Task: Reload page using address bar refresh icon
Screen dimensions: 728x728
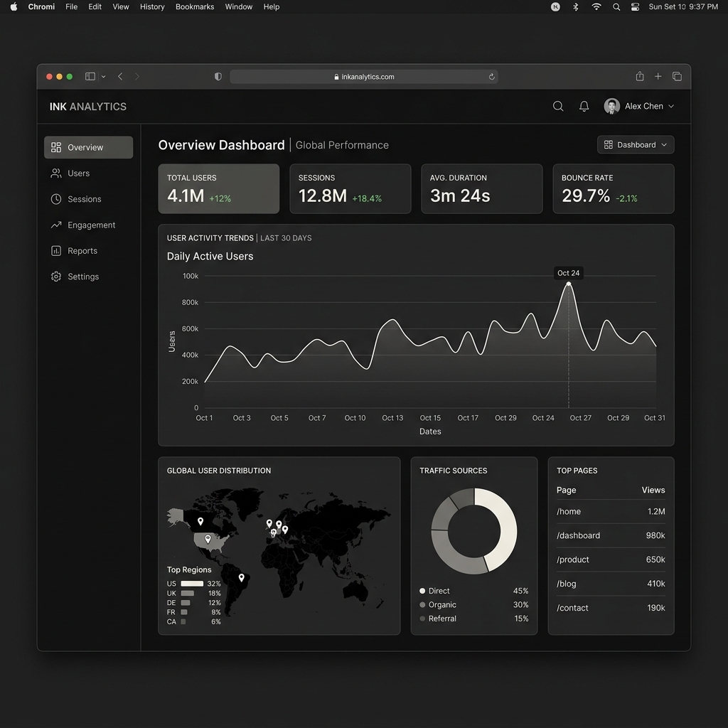Action: (x=491, y=77)
